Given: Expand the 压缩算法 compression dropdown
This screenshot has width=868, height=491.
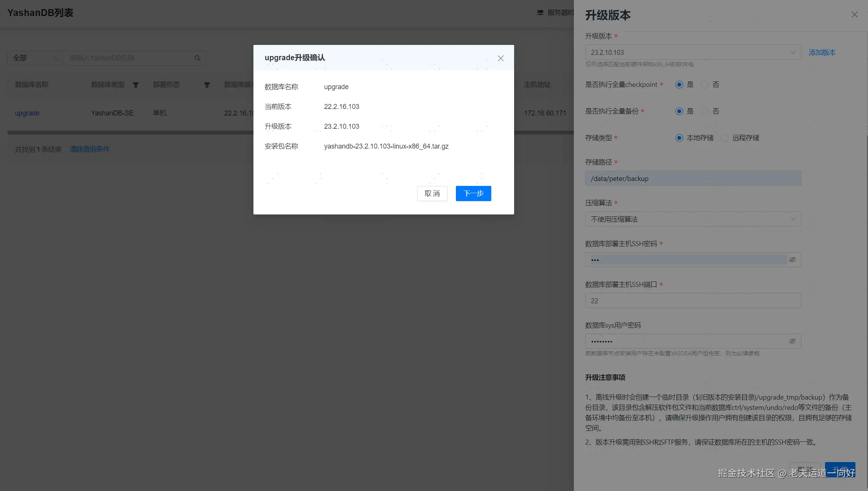Looking at the screenshot, I should click(x=693, y=219).
